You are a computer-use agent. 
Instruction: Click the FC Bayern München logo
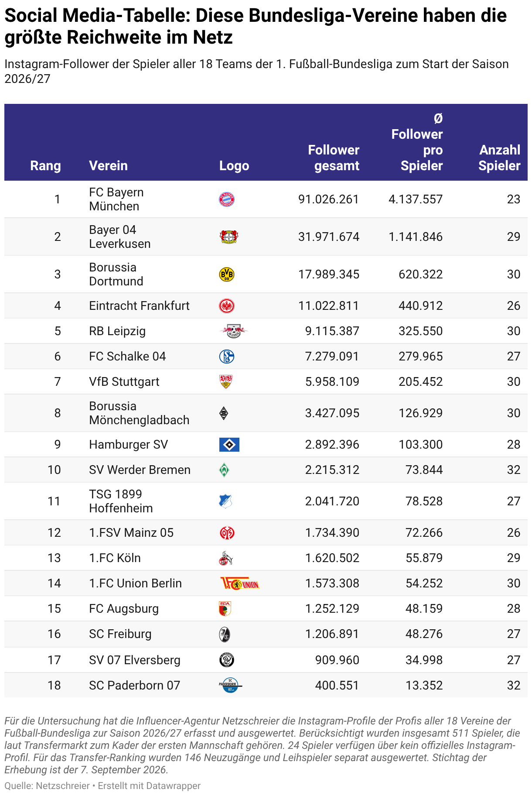coord(227,199)
